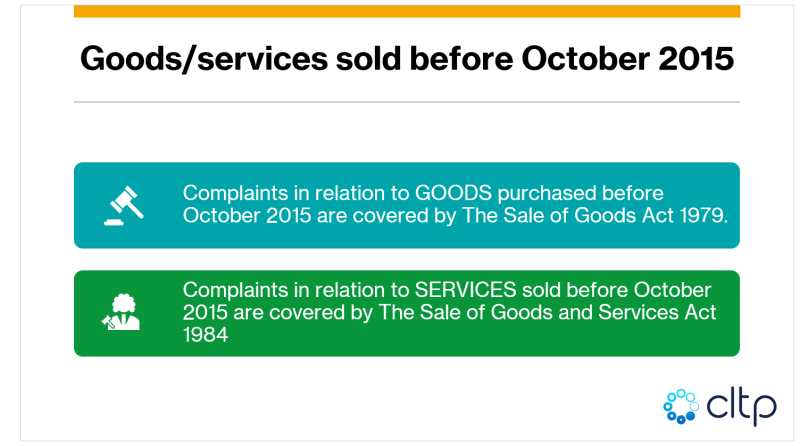This screenshot has width=800, height=446.
Task: Click the year 1984 in green box
Action: (205, 335)
